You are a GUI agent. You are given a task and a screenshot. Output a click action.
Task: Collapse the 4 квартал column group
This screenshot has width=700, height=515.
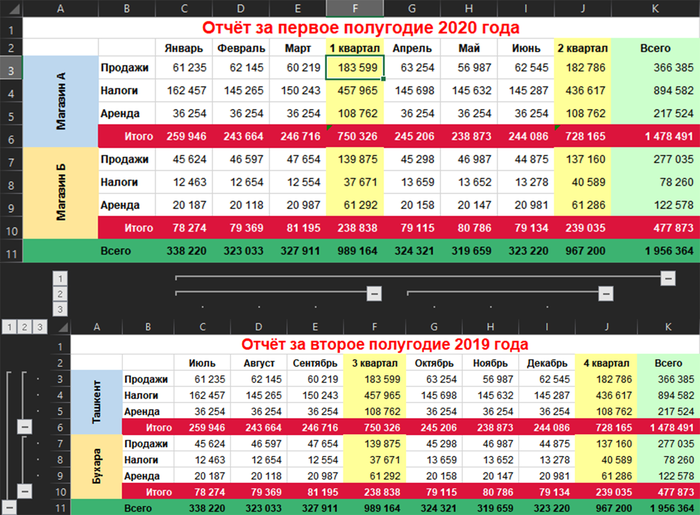tap(605, 293)
